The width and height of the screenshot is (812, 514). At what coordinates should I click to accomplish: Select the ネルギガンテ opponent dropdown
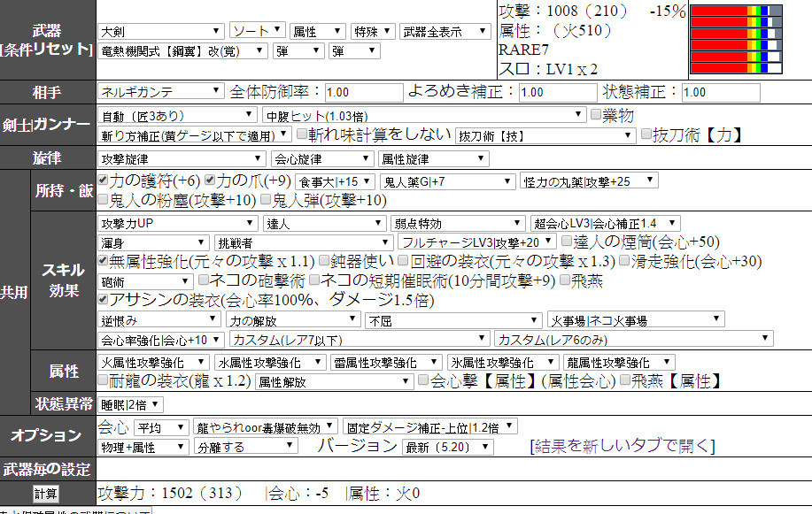point(160,91)
